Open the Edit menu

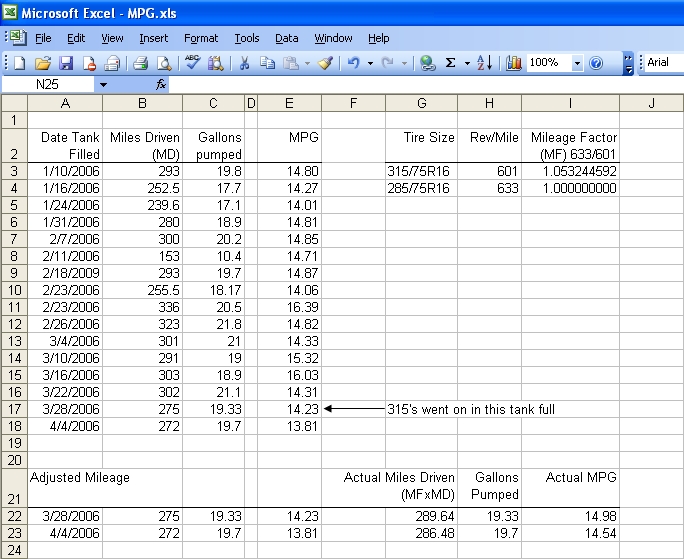[x=76, y=38]
